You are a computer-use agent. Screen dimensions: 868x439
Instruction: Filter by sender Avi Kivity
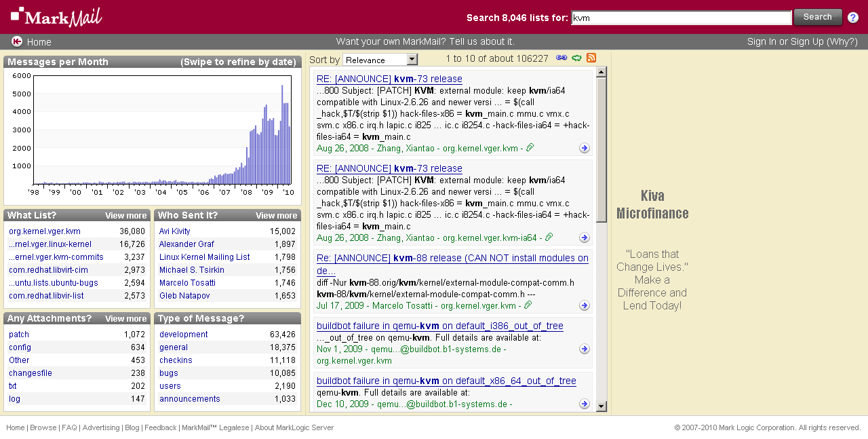[x=175, y=231]
